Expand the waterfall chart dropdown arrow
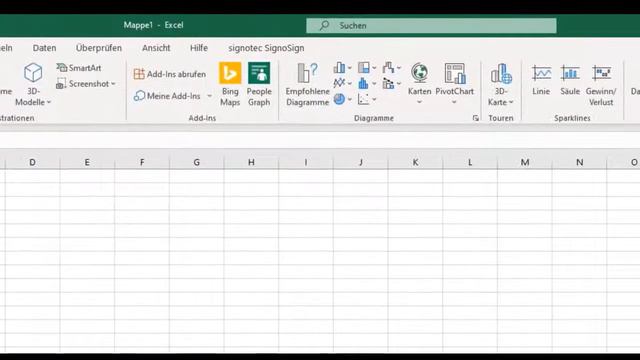Viewport: 640px width, 360px height. (399, 68)
